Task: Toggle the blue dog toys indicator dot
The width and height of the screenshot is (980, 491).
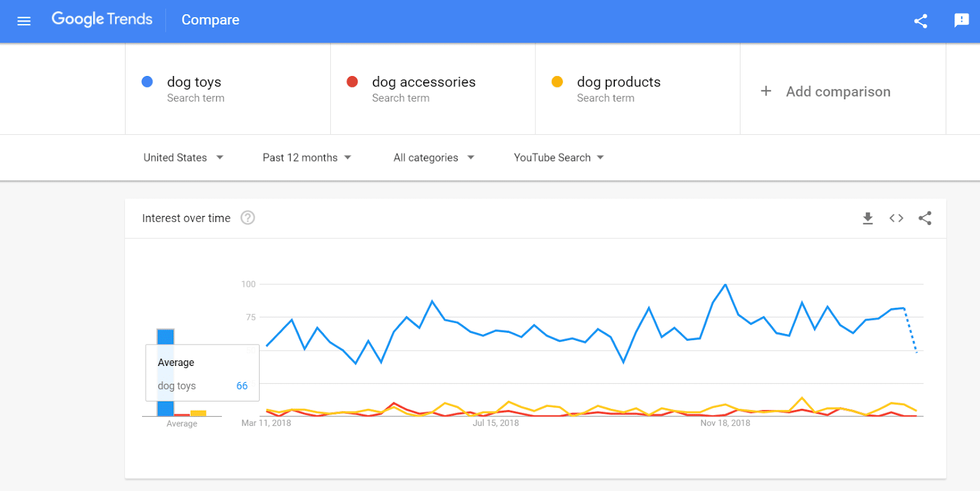Action: tap(146, 81)
